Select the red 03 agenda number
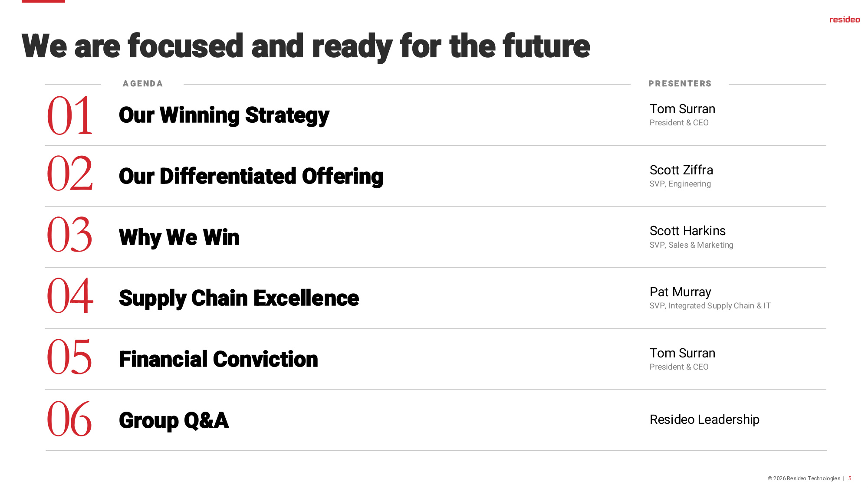The height and width of the screenshot is (488, 868). [70, 234]
